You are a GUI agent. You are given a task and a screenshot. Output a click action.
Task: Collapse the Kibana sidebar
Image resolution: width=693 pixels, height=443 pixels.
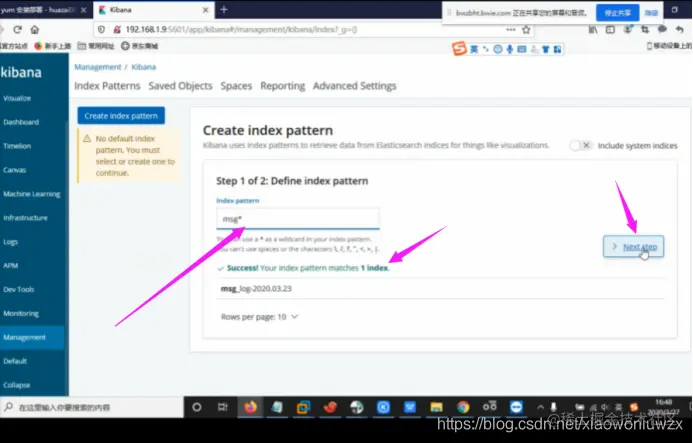tap(17, 385)
